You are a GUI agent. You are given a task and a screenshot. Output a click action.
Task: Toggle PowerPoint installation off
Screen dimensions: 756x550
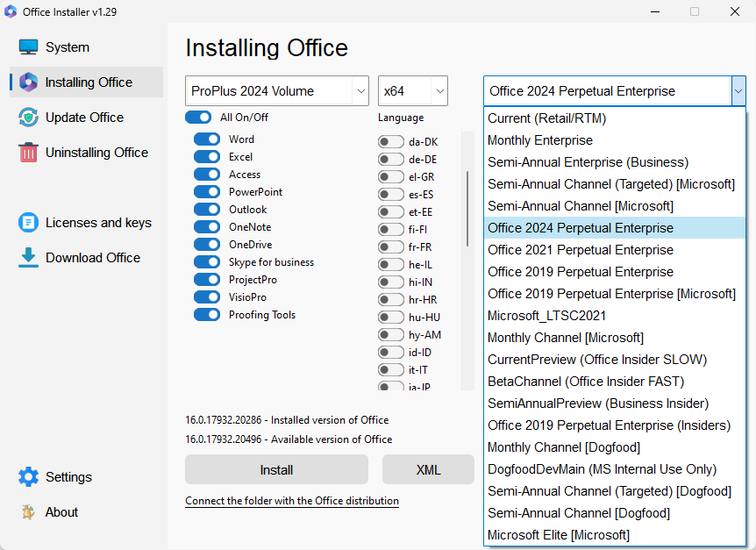click(207, 192)
